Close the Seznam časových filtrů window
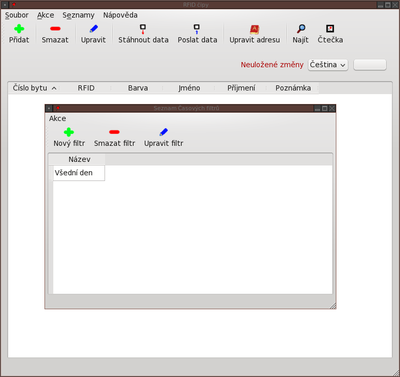 (332, 108)
